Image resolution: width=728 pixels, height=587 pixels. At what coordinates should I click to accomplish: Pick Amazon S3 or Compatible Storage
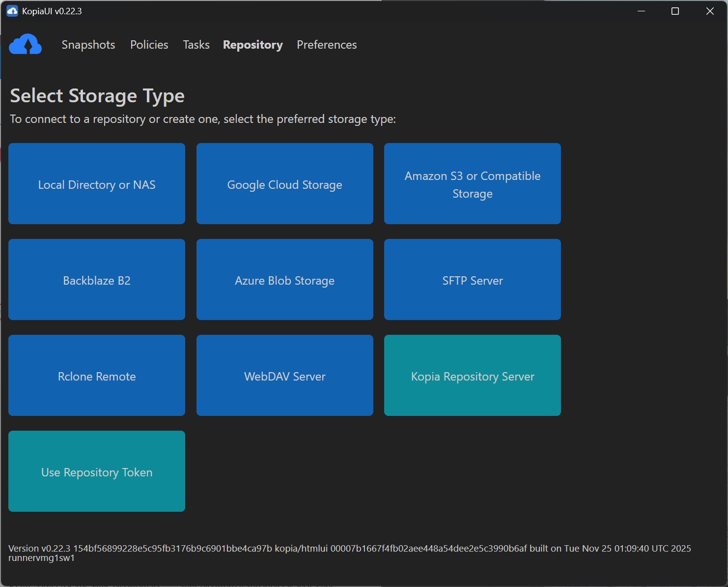pyautogui.click(x=473, y=184)
